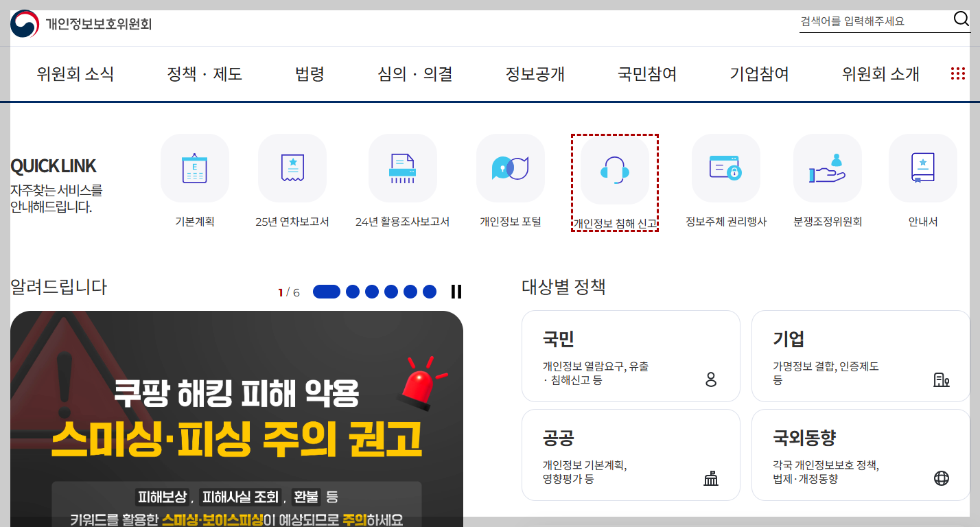Click the 개인정보보호위원회 site title text
The image size is (980, 527).
(99, 24)
